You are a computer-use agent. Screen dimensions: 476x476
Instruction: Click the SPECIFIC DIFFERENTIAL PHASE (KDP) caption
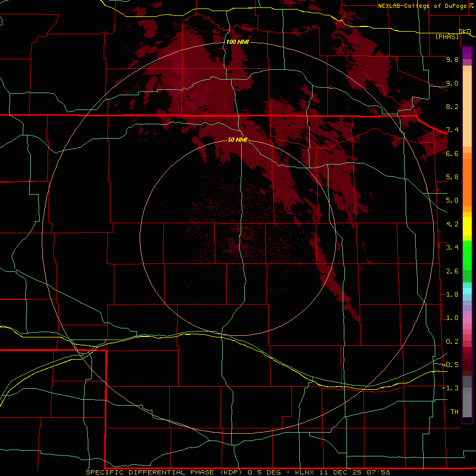[164, 472]
